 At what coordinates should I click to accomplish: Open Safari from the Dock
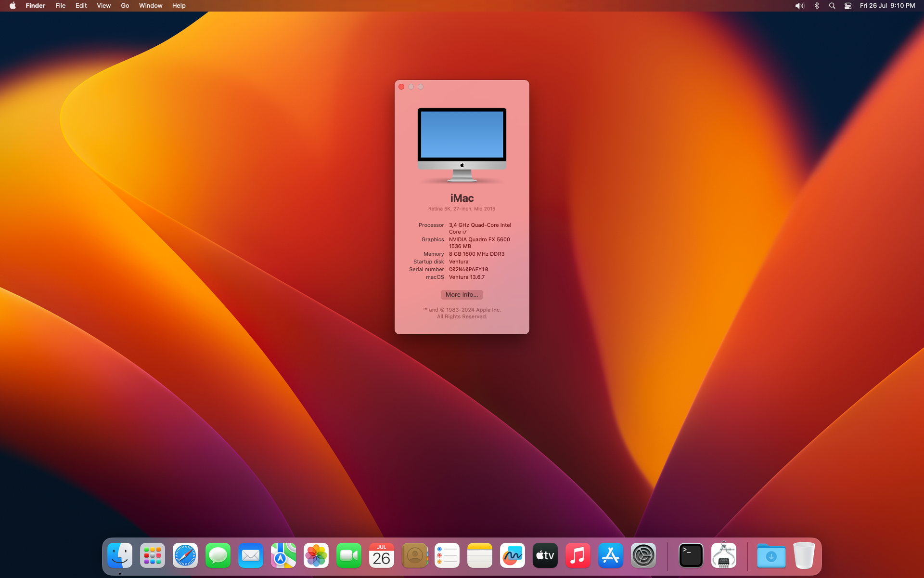[185, 556]
